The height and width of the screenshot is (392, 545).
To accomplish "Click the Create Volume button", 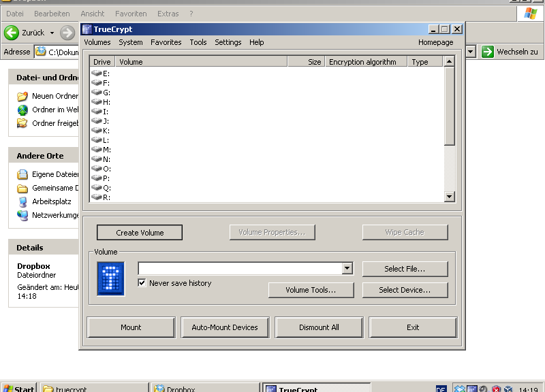I will click(140, 233).
